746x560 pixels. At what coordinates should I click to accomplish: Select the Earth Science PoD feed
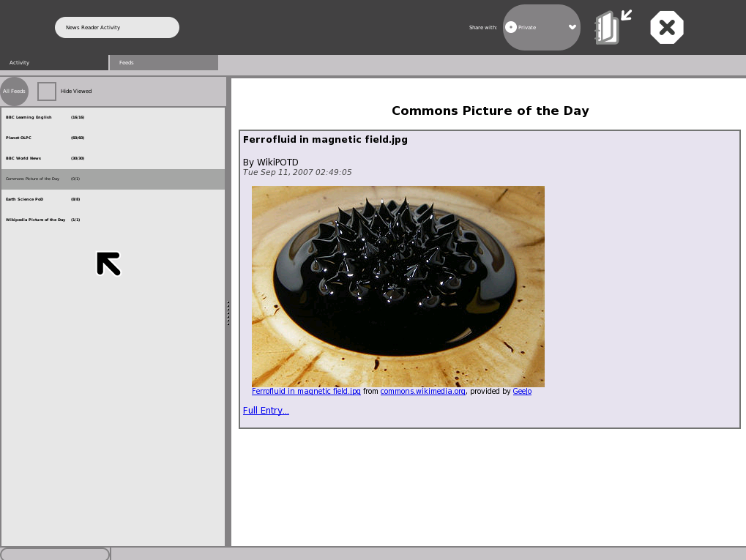click(x=25, y=199)
